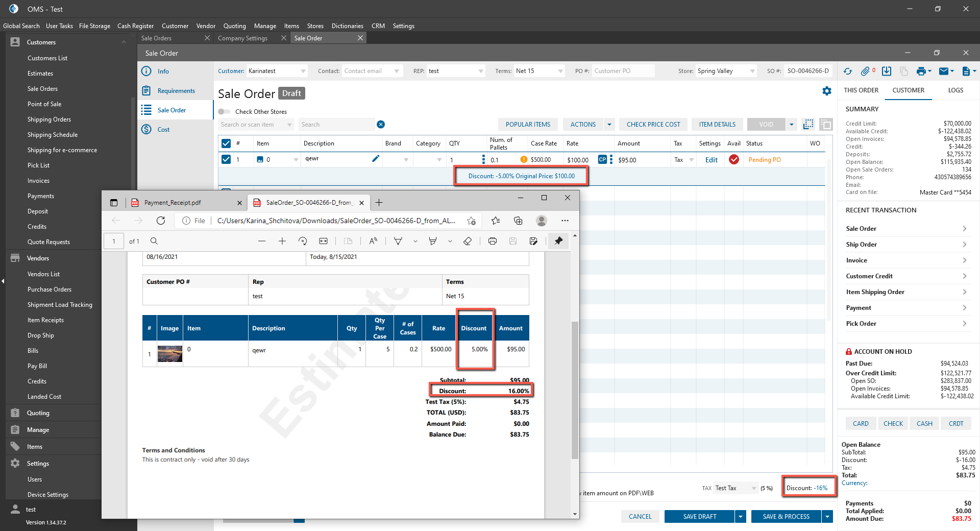The height and width of the screenshot is (531, 980).
Task: Open the attachments paperclip icon
Action: [865, 71]
